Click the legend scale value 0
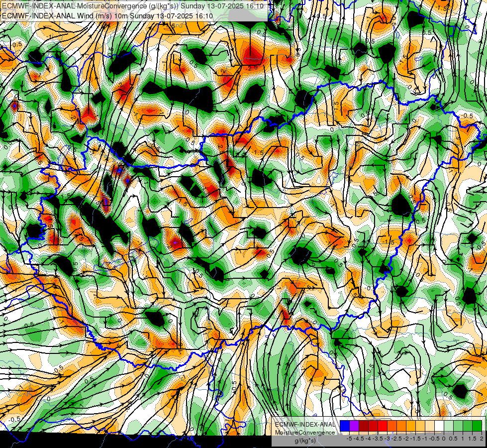 (444, 439)
